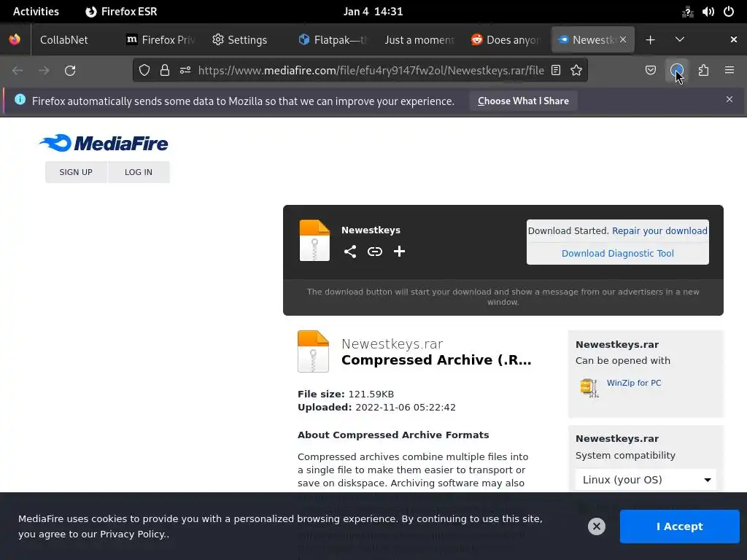Click File size 121.59KB text
This screenshot has width=747, height=560.
(346, 394)
